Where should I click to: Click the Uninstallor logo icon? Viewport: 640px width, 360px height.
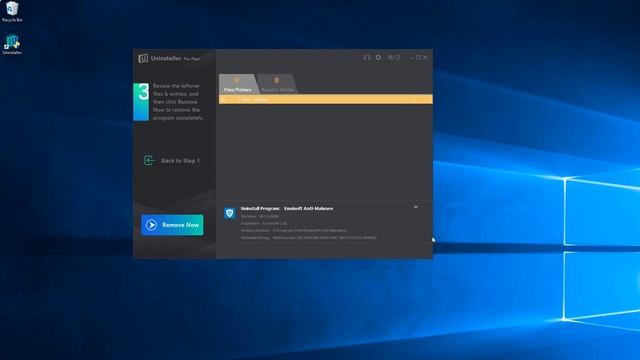[x=143, y=58]
